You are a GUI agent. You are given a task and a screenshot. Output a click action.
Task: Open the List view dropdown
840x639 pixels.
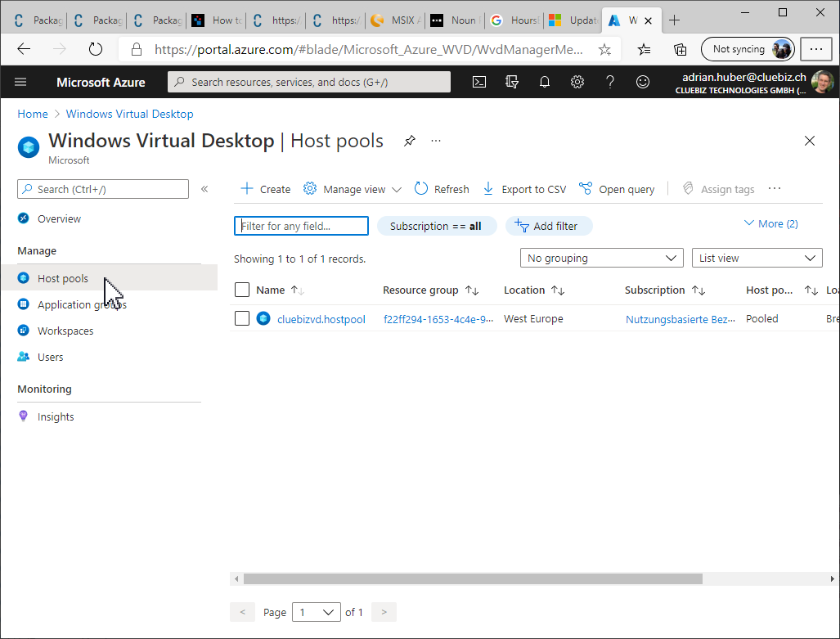pyautogui.click(x=757, y=258)
